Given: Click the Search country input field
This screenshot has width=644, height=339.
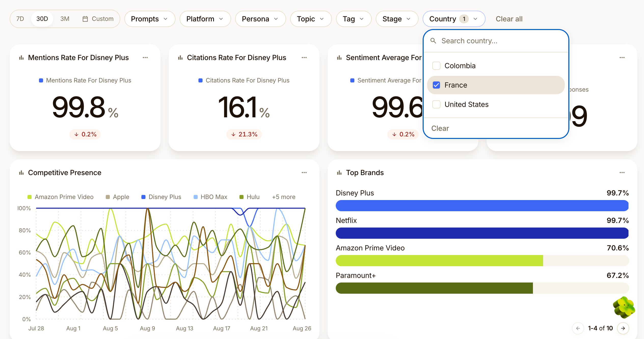Looking at the screenshot, I should [496, 41].
